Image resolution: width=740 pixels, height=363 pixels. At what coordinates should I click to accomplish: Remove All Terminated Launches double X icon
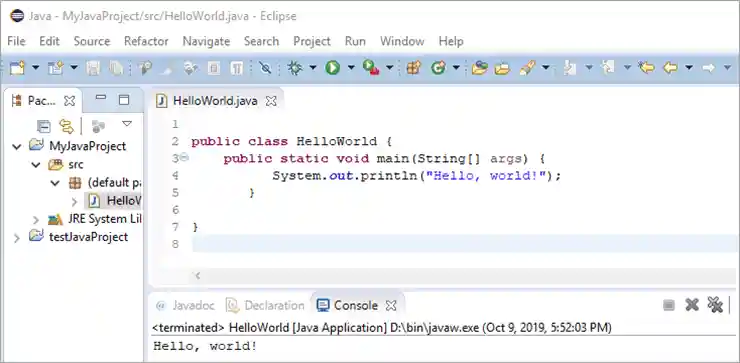(x=715, y=305)
